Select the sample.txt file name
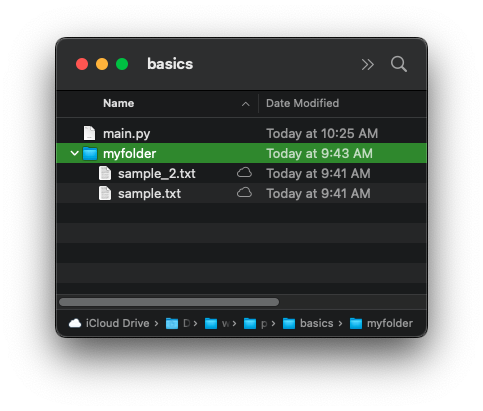This screenshot has height=411, width=483. point(149,193)
